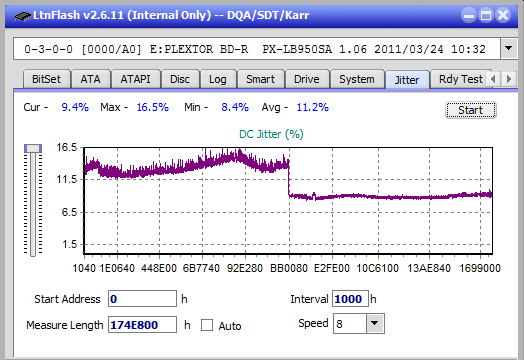Click the Interval input field
Screen dimensions: 524x360
coord(350,298)
